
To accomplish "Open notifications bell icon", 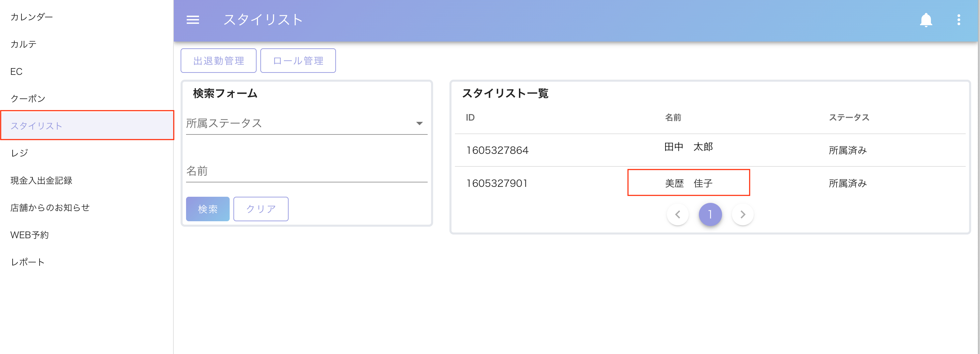I will click(925, 20).
